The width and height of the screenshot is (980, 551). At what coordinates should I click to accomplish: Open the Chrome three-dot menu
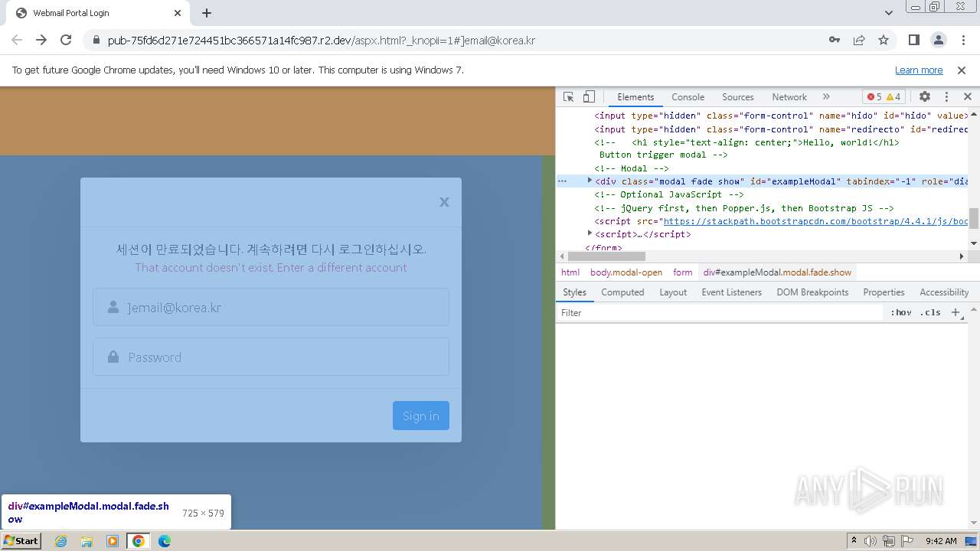click(962, 40)
